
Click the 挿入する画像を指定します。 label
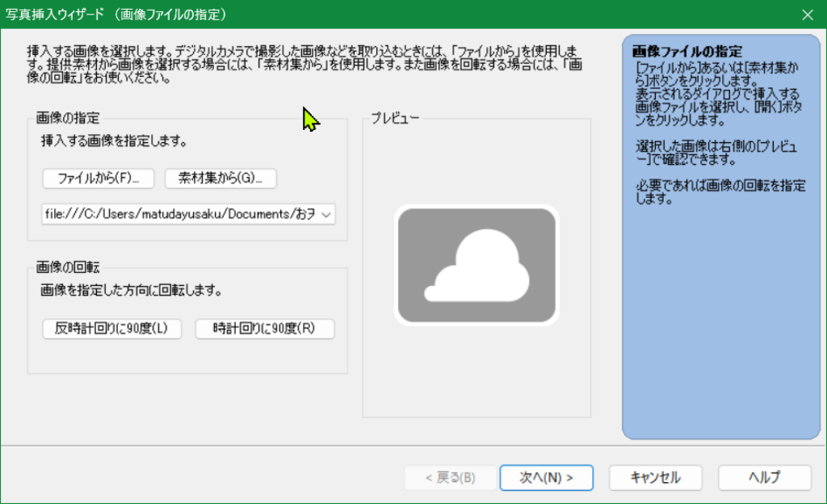coord(114,141)
